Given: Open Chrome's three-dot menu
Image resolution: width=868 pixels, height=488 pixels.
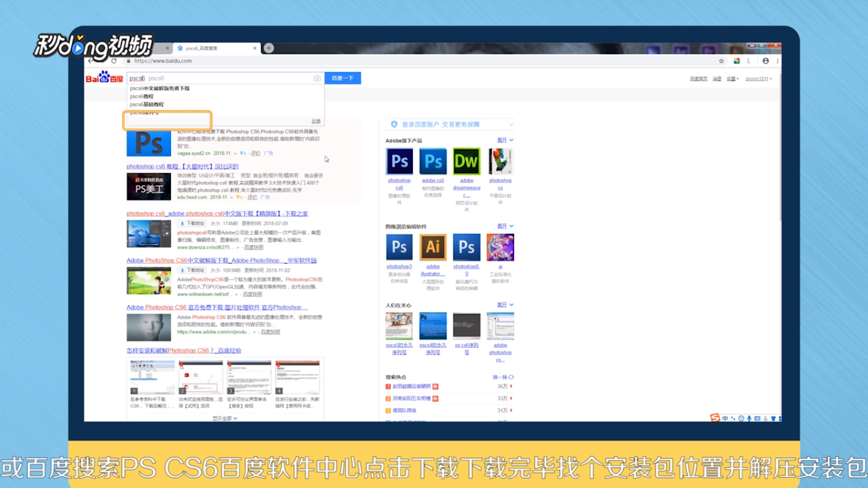Looking at the screenshot, I should pyautogui.click(x=777, y=61).
